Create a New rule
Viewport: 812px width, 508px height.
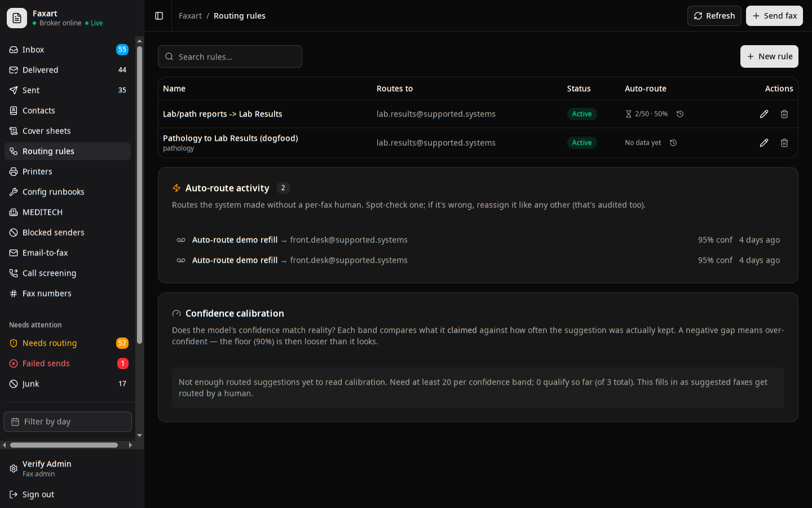pos(769,56)
